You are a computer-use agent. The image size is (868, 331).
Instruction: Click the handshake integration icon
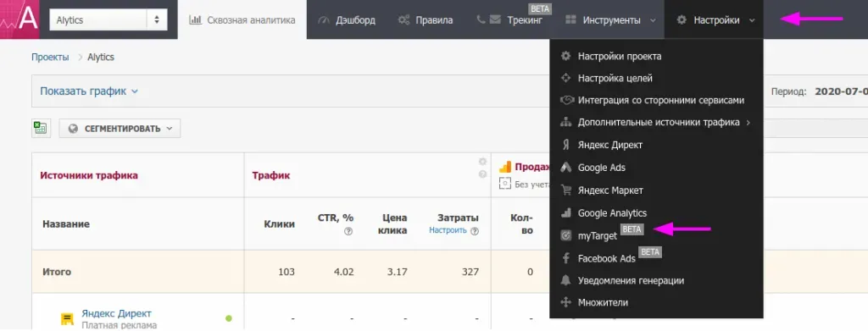pyautogui.click(x=566, y=101)
